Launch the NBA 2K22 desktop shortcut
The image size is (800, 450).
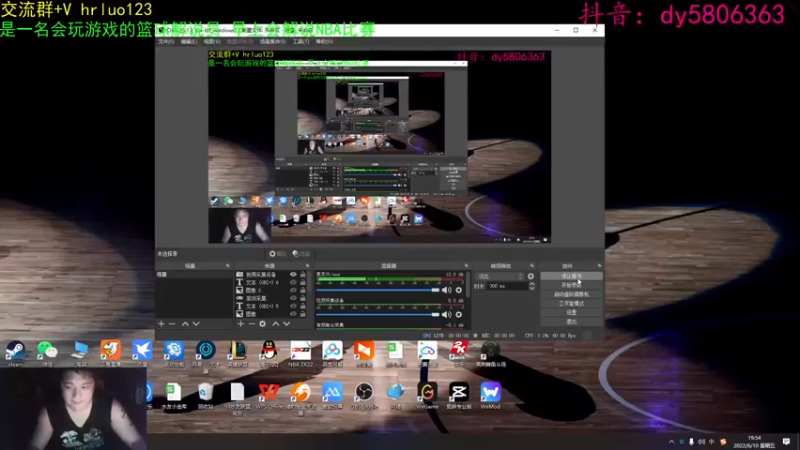pyautogui.click(x=301, y=353)
